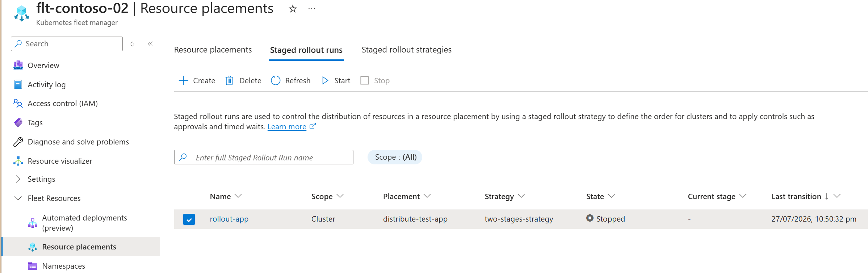Viewport: 868px width, 273px height.
Task: Open Activity log in the sidebar
Action: click(47, 84)
